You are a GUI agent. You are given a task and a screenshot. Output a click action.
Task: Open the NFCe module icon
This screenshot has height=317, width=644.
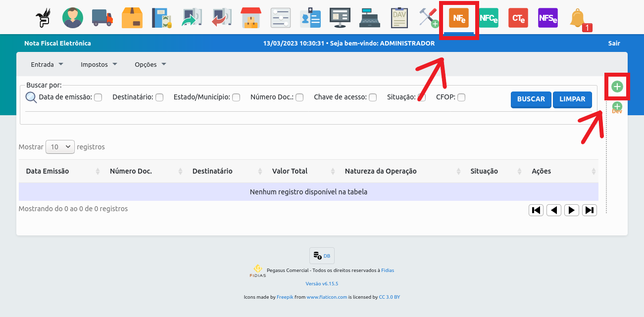point(489,18)
